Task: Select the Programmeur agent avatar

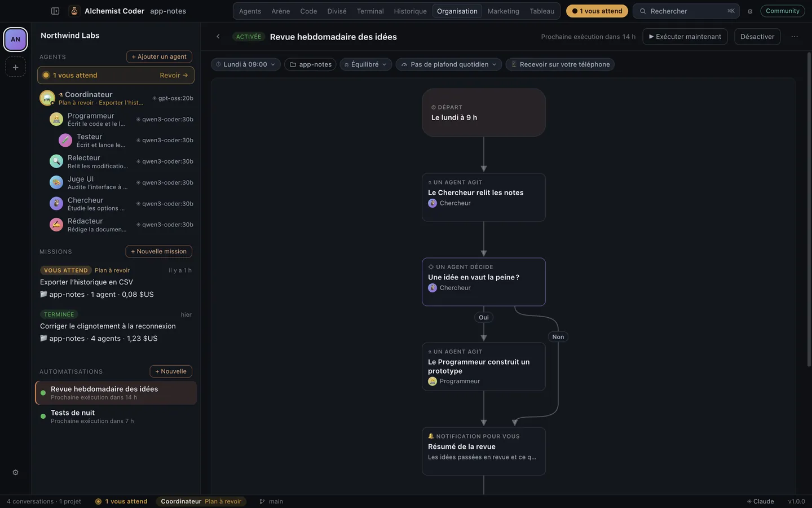Action: pos(56,119)
